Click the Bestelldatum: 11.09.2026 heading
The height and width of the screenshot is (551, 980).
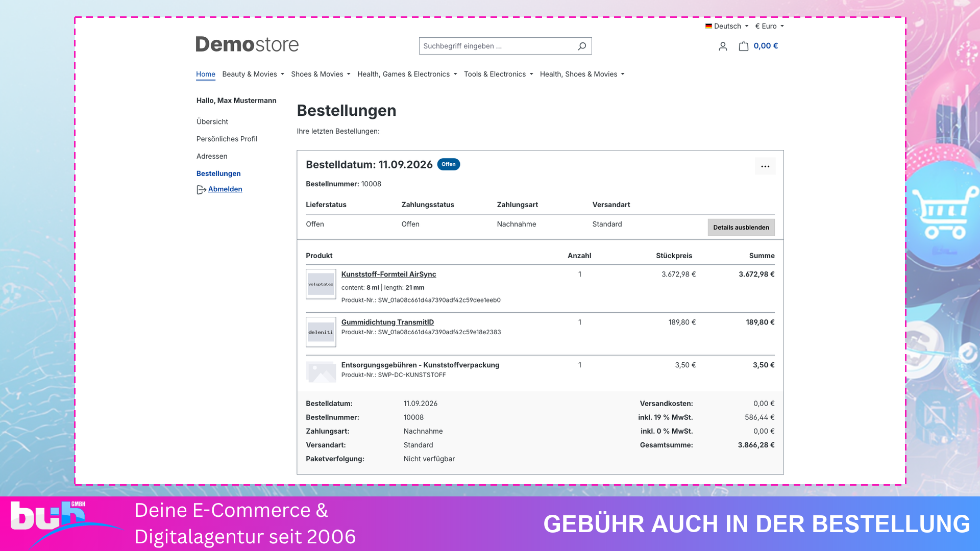click(x=369, y=165)
